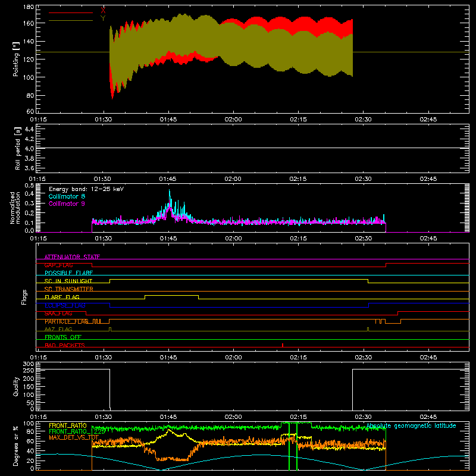The image size is (476, 476).
Task: Click the '4.2' tick on Roll period axis
Action: tap(29, 139)
